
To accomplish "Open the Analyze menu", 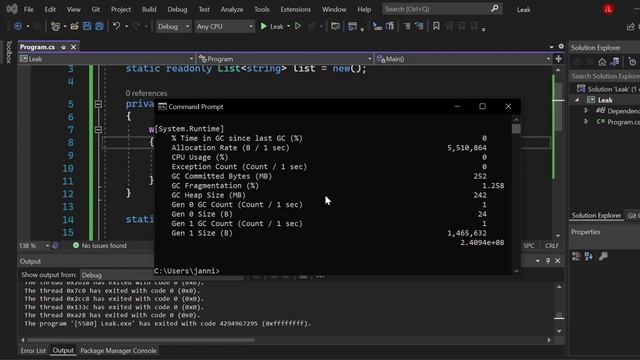I will click(x=232, y=9).
